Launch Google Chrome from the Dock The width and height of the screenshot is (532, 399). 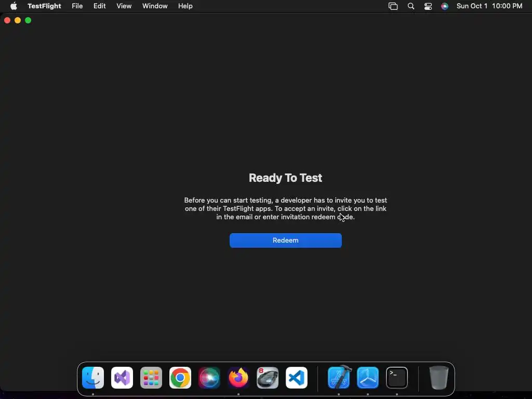click(180, 378)
